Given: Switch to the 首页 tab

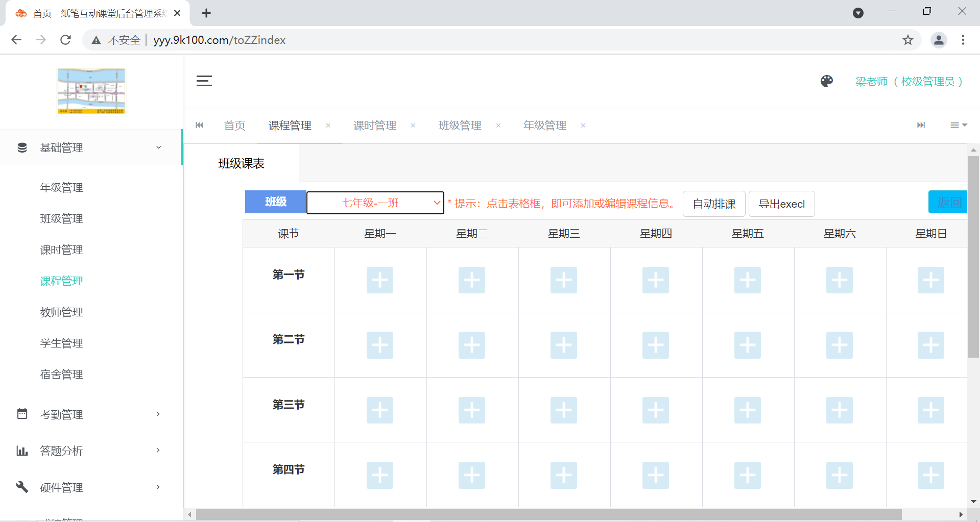Looking at the screenshot, I should click(x=235, y=126).
